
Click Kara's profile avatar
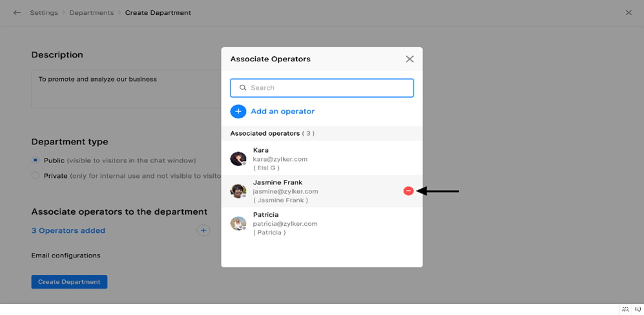(x=238, y=158)
